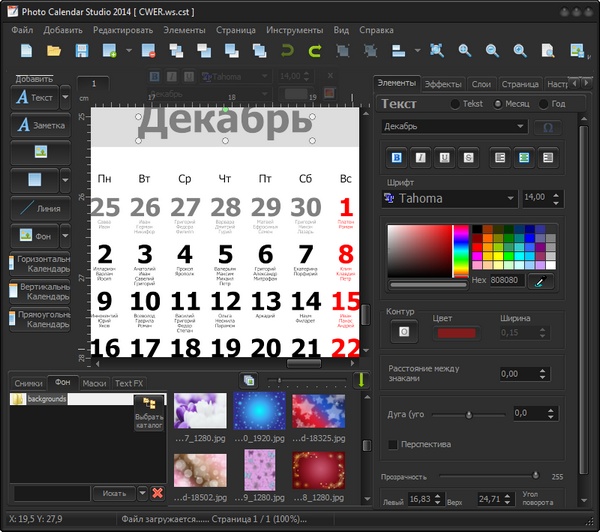Click the dark red Цвет outline swatch
This screenshot has width=600, height=532.
[x=456, y=332]
